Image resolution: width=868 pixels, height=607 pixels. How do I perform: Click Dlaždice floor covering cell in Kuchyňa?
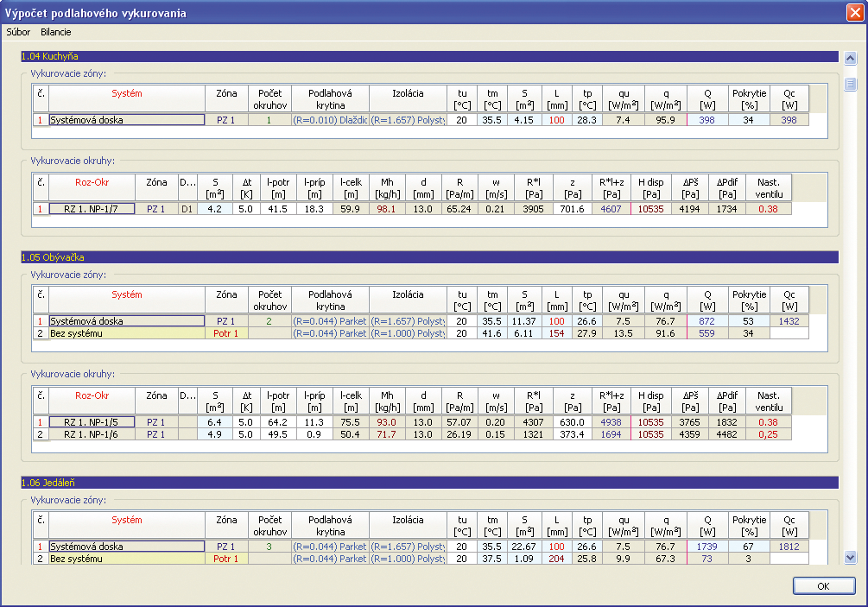pyautogui.click(x=330, y=120)
